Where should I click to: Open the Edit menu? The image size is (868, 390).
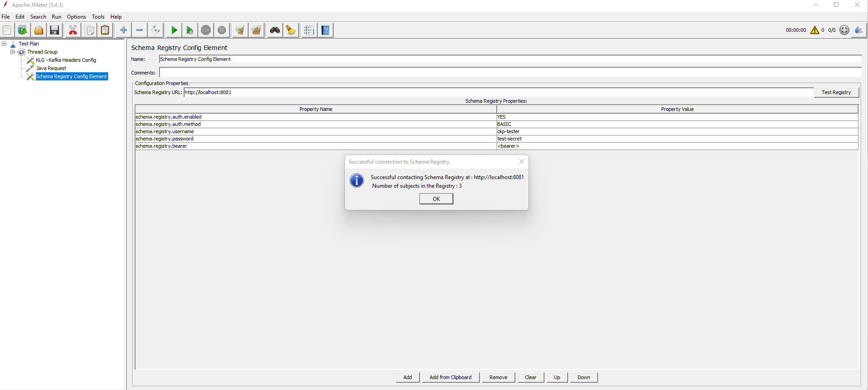coord(20,17)
